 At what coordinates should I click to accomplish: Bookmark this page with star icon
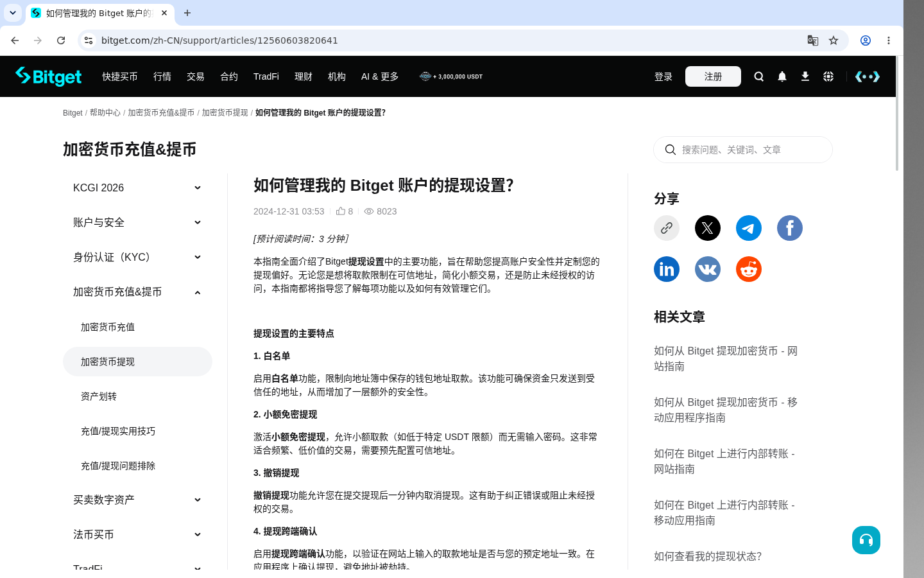coord(834,40)
